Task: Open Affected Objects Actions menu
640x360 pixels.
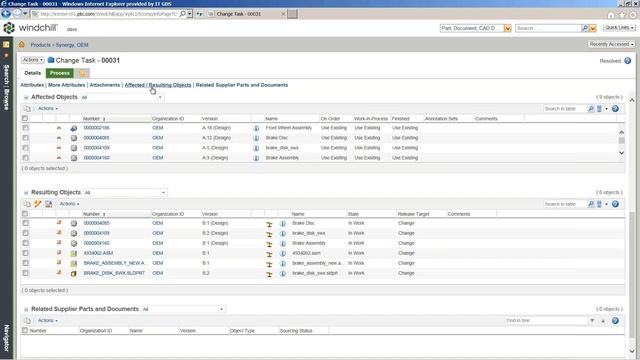Action: click(47, 109)
